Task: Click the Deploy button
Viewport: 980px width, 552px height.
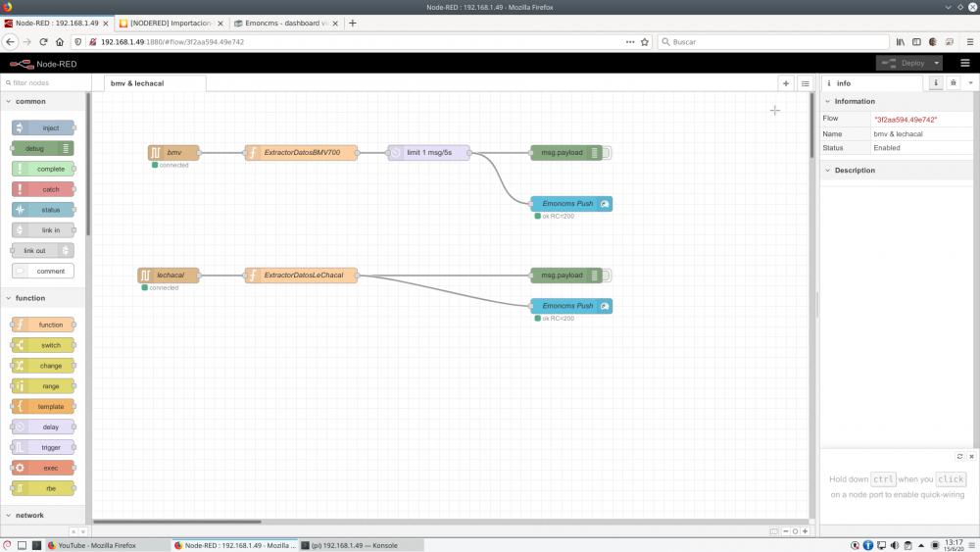Action: click(x=904, y=63)
